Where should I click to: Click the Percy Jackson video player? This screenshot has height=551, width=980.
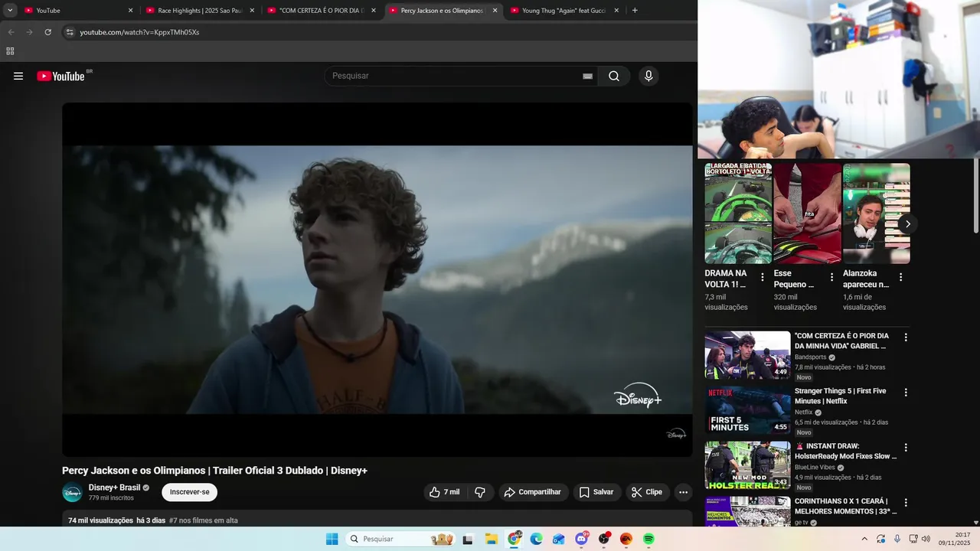377,280
